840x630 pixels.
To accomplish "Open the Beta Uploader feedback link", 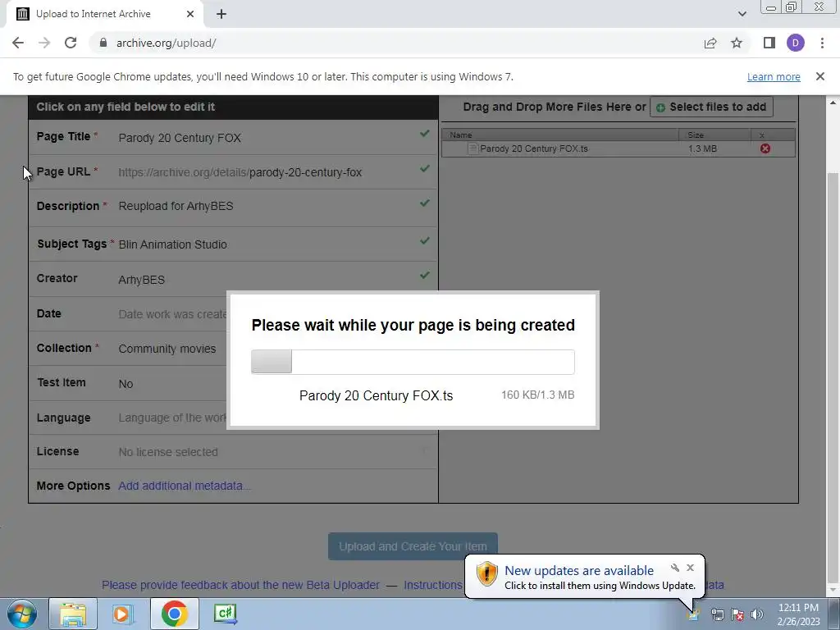I will point(240,585).
